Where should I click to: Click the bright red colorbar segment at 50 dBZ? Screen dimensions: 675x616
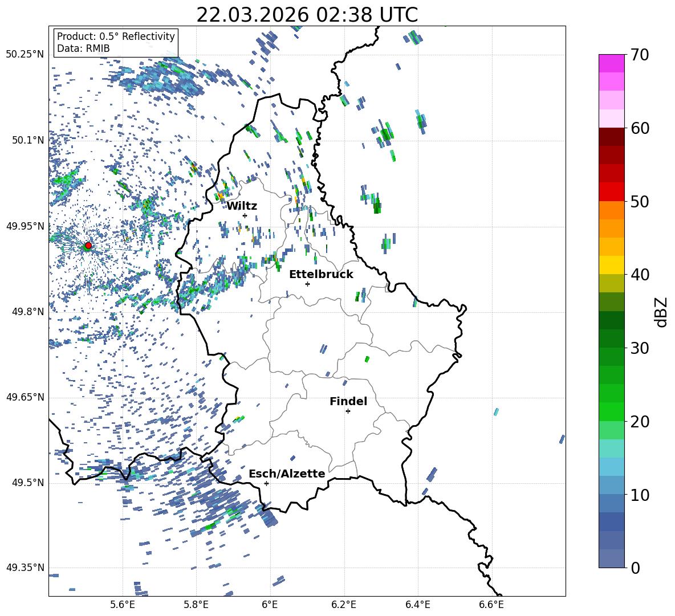click(611, 192)
